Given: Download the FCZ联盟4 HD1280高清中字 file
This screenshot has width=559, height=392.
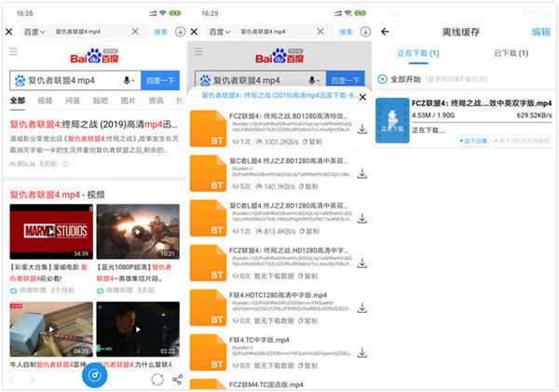Looking at the screenshot, I should (362, 263).
